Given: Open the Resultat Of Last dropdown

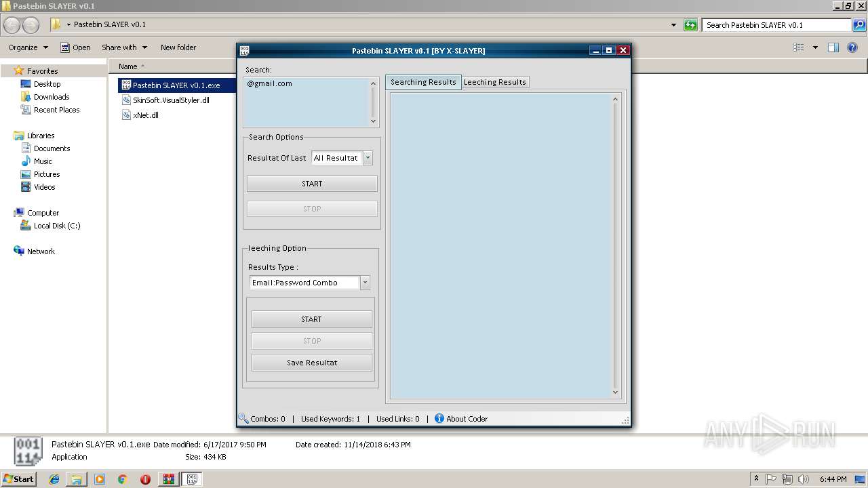Looking at the screenshot, I should tap(368, 158).
